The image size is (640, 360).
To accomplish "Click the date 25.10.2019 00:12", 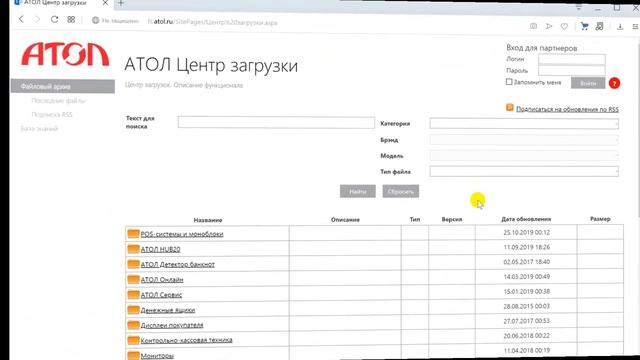I will click(527, 232).
